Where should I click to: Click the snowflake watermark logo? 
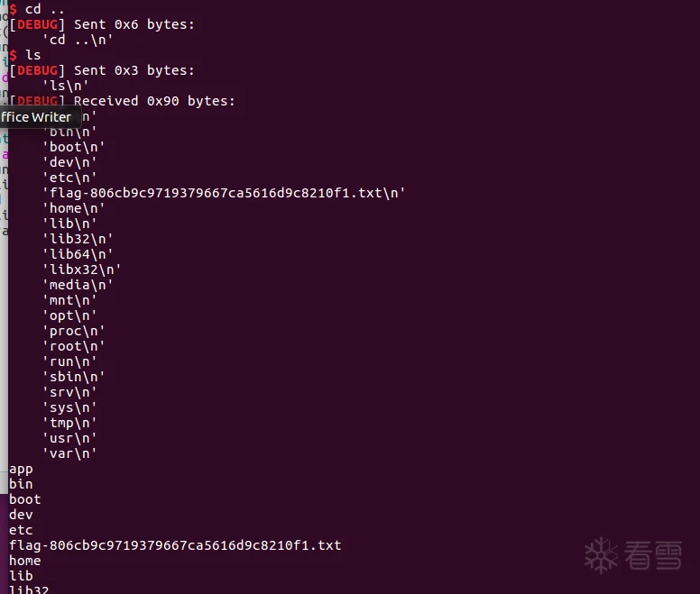(x=601, y=555)
